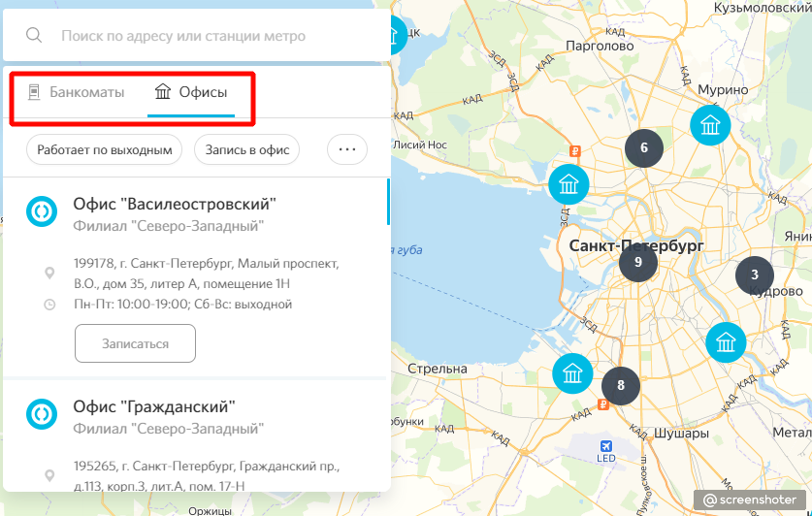
Task: Click the bank pin below Кудрово
Action: [x=726, y=341]
